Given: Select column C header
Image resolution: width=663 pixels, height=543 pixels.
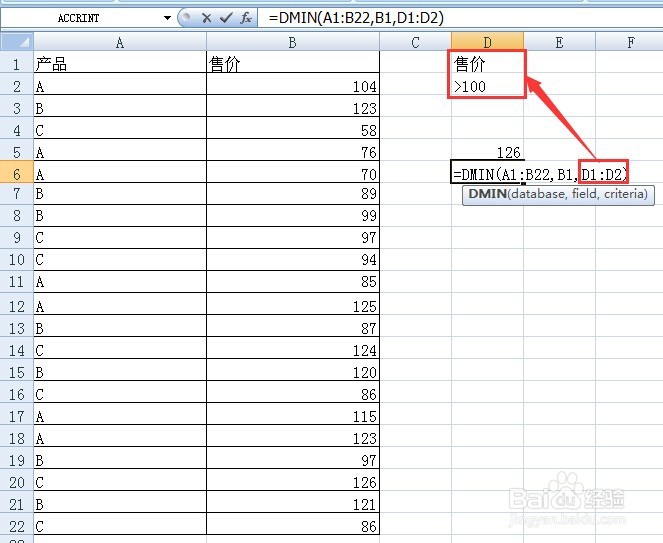Looking at the screenshot, I should (x=415, y=42).
